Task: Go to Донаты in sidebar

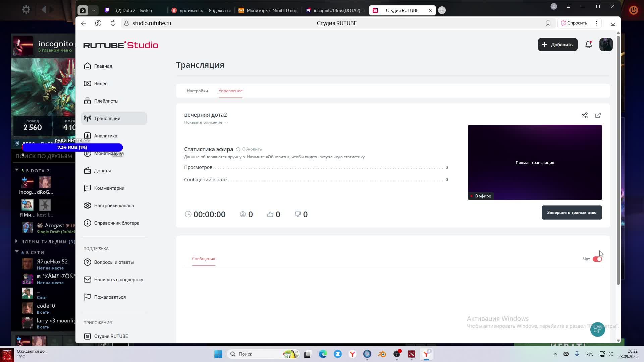Action: [102, 171]
